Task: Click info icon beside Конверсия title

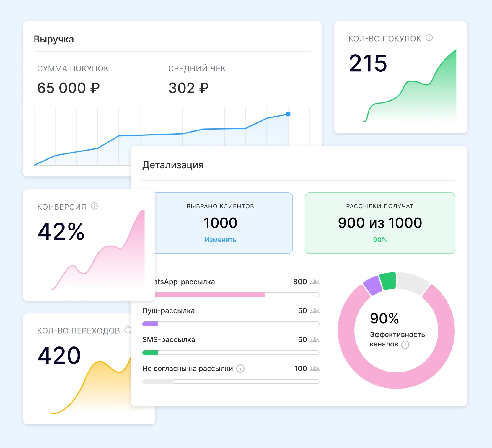Action: click(x=94, y=206)
